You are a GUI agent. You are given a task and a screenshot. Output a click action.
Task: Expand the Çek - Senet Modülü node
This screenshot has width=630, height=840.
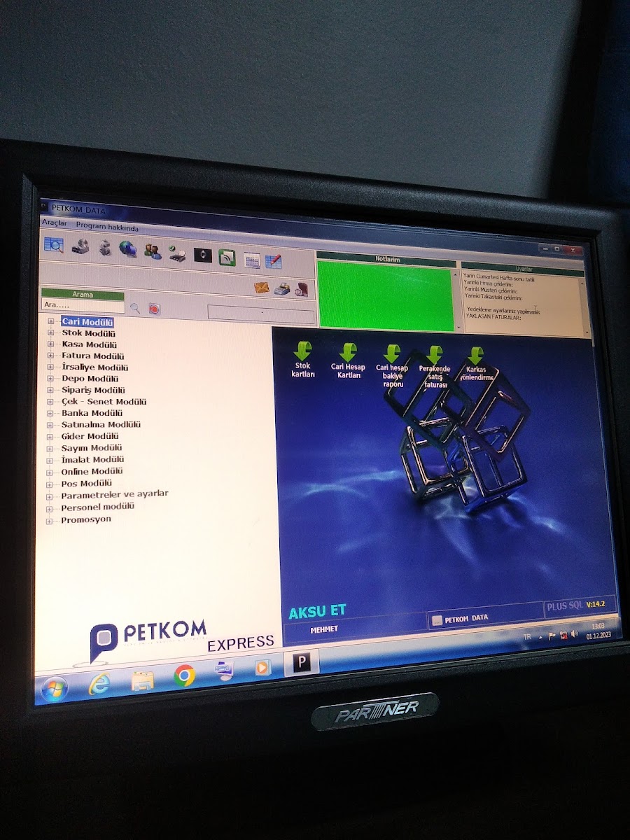(50, 402)
